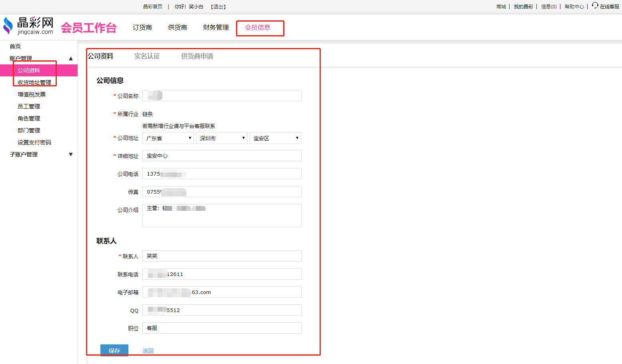Screen dimensions: 622x364
Task: Click the 晶彩网 logo icon
Action: 8,26
